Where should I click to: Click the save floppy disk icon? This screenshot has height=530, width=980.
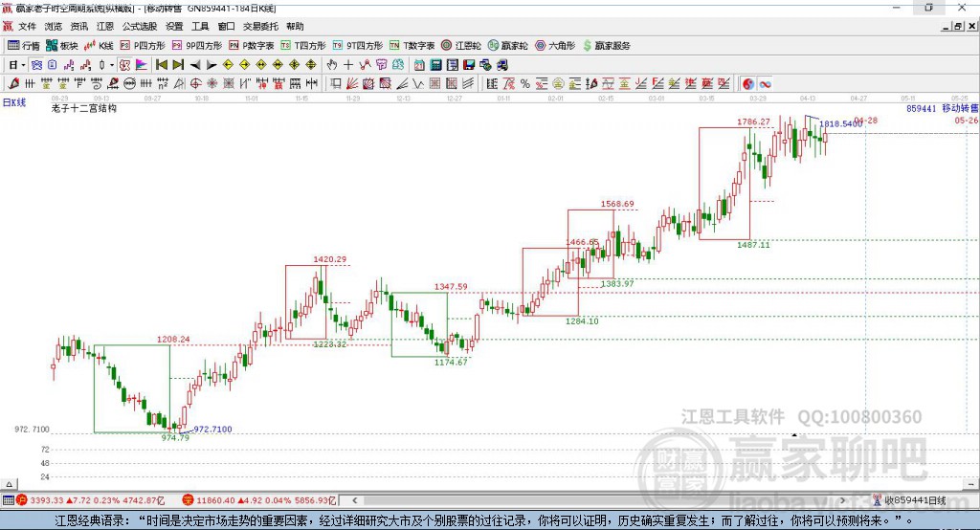click(x=469, y=65)
